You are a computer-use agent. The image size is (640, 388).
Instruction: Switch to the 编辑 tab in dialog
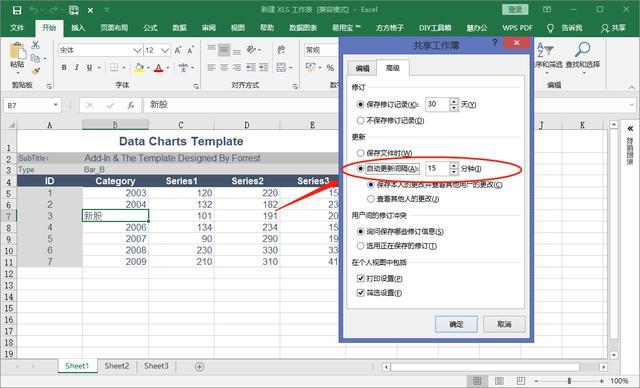point(362,68)
